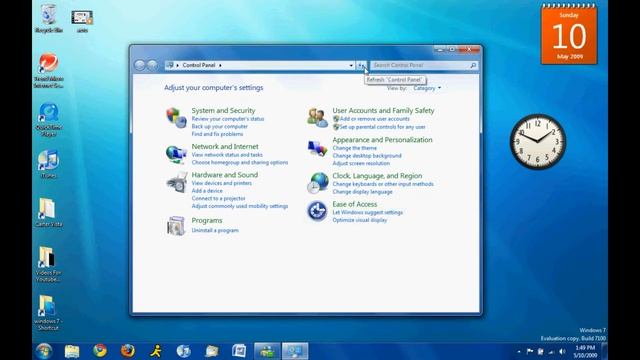Screen dimensions: 640x360
Task: Click the calendar gadget showing Sunday 10
Action: pos(569,34)
